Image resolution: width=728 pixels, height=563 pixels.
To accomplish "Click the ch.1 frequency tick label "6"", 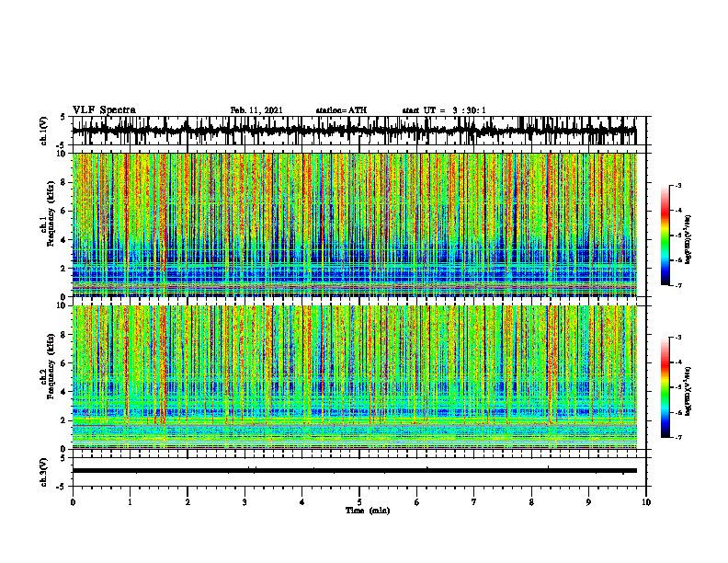I will pos(64,211).
